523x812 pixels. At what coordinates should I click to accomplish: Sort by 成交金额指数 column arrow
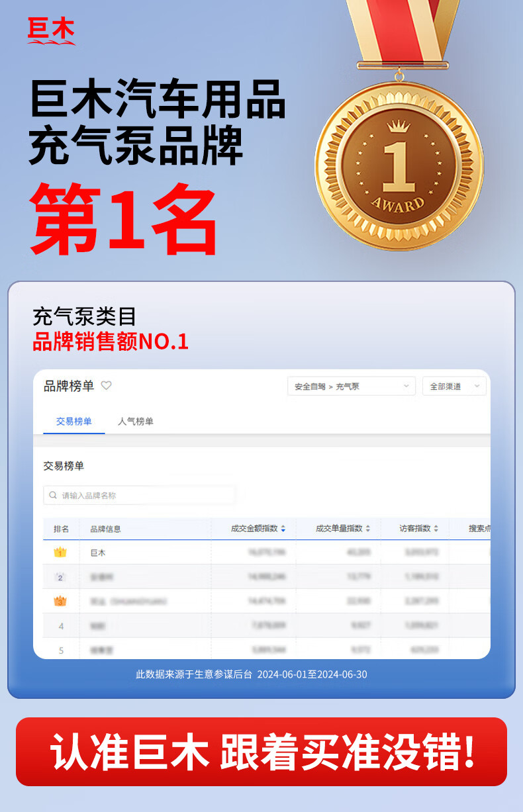point(283,529)
